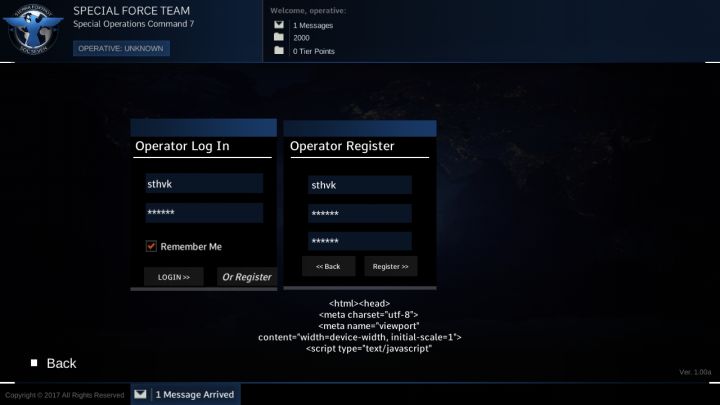
Task: Click the Special Operations Command 7 subtitle
Action: pyautogui.click(x=134, y=24)
